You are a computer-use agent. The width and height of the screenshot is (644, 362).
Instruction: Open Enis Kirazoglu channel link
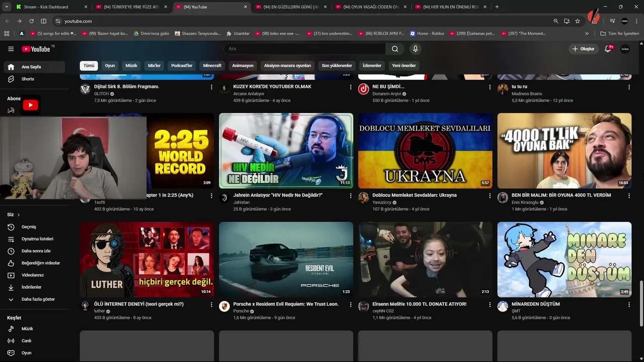[x=525, y=203]
